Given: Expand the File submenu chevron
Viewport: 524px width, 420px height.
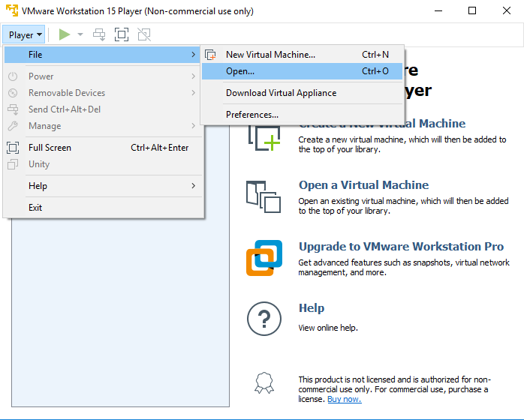Looking at the screenshot, I should [x=193, y=55].
